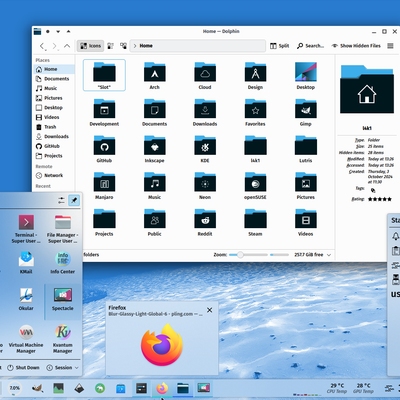Keep Dolphin window above others titlebar arrow
Screen dimensions: 400x400
click(68, 31)
